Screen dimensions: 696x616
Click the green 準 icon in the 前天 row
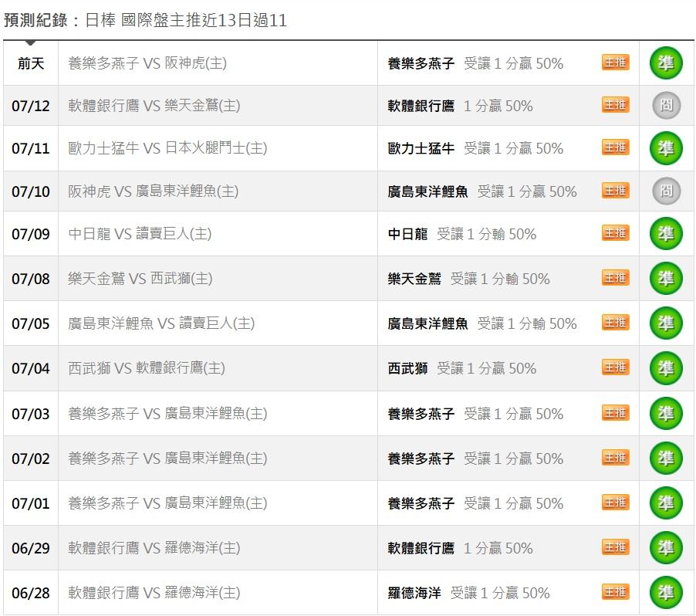666,63
